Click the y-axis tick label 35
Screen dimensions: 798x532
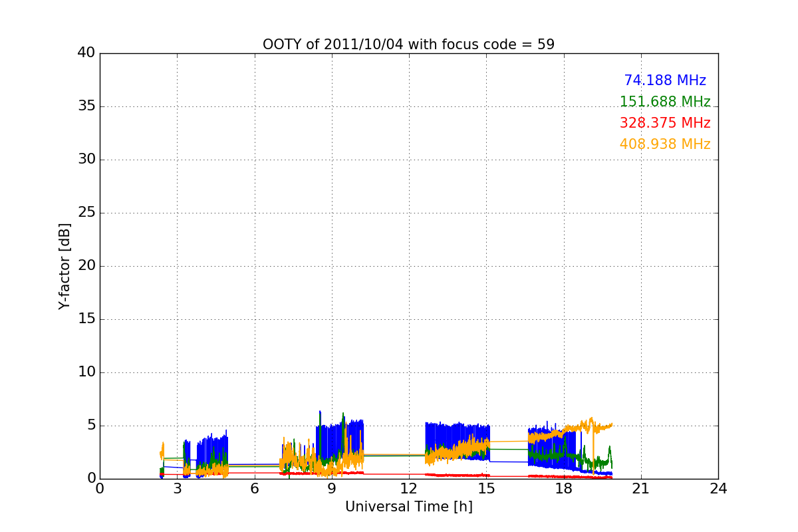86,106
